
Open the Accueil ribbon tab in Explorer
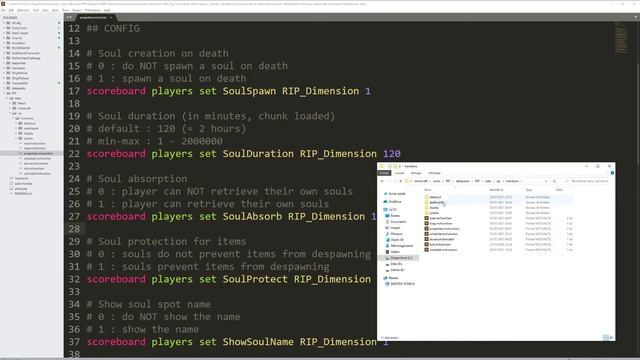coord(400,173)
